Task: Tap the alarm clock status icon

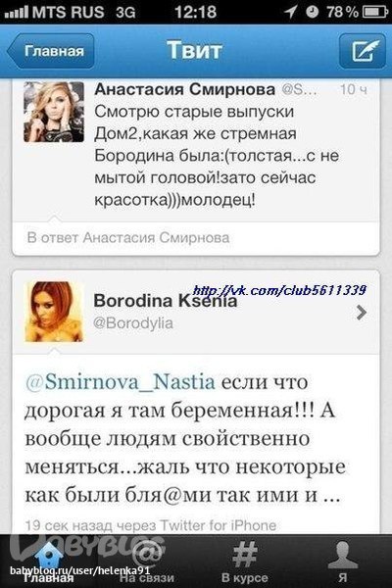Action: [312, 12]
